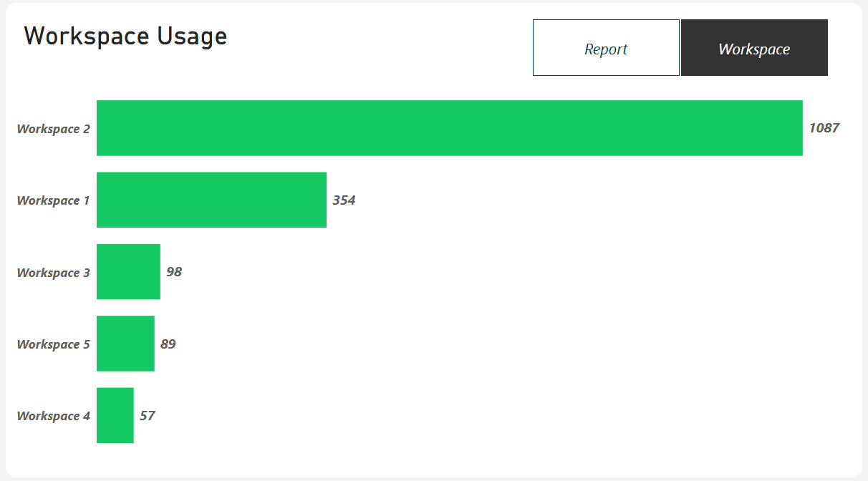Click the Workspace 3 green bar
The height and width of the screenshot is (481, 868).
coord(128,272)
